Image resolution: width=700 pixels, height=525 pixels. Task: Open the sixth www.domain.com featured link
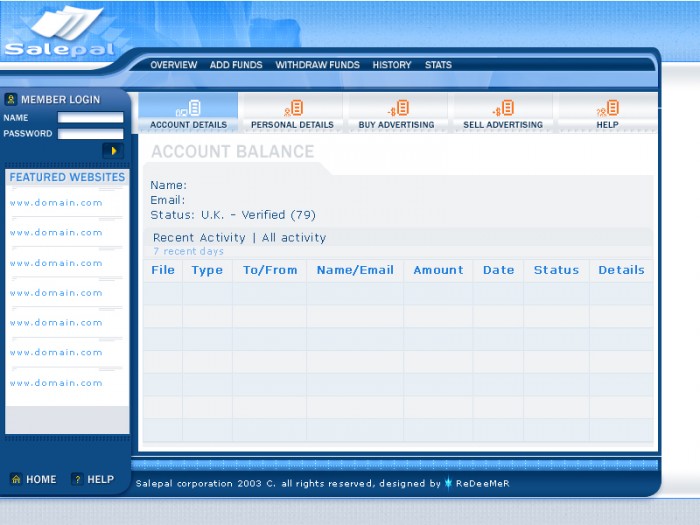(56, 352)
